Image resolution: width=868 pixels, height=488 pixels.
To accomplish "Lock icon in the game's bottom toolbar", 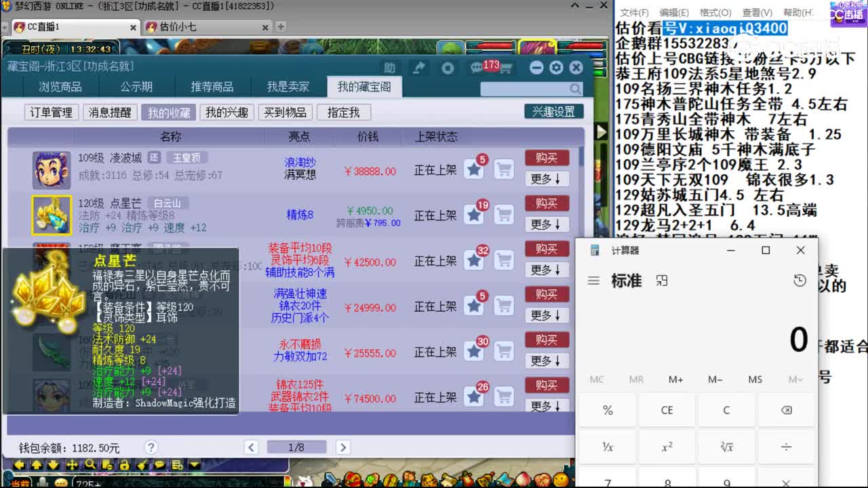I will [x=125, y=465].
